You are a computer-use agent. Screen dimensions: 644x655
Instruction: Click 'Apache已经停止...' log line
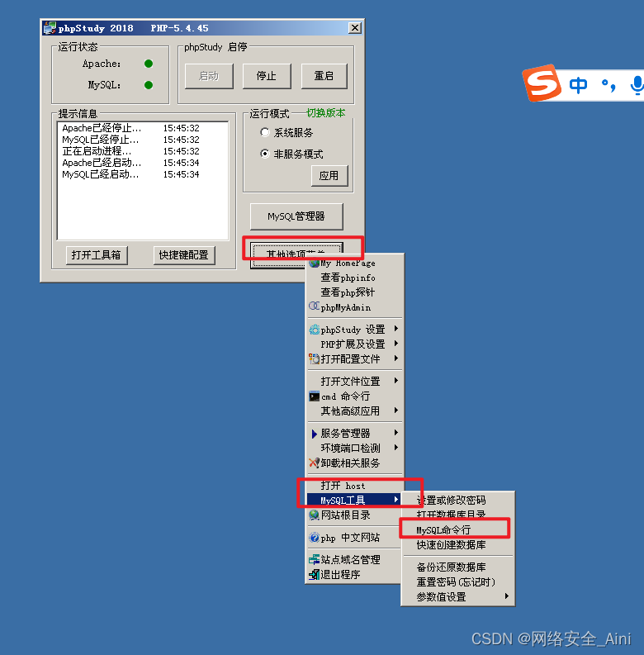point(130,128)
